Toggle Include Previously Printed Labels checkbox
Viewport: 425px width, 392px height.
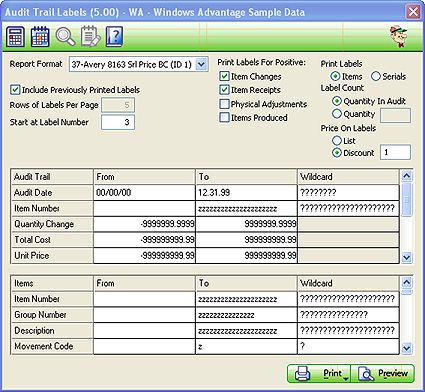15,90
